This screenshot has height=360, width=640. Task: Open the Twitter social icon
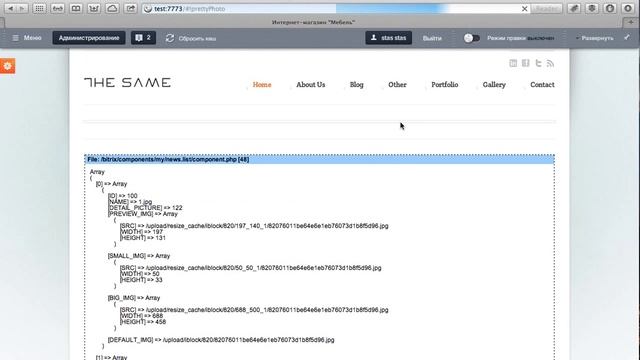tap(538, 63)
